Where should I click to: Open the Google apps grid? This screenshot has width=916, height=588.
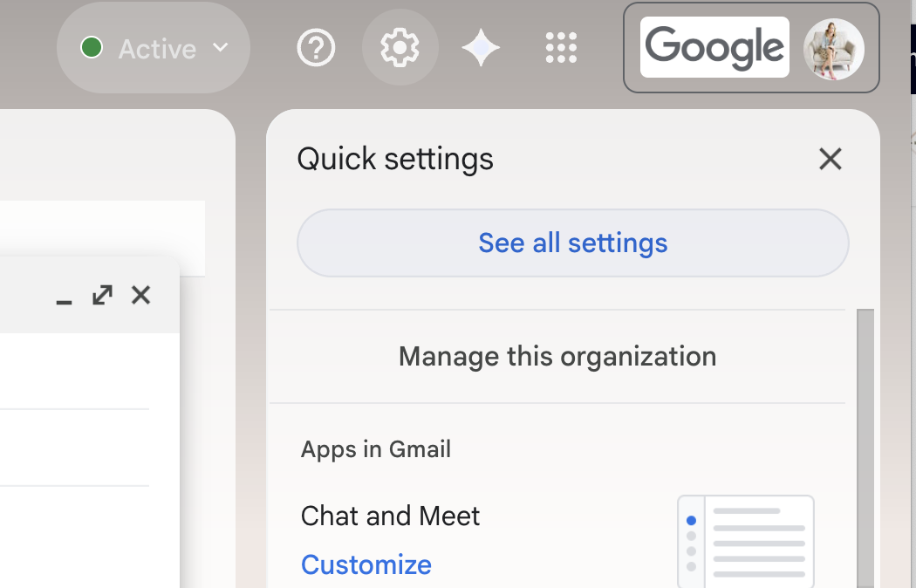pos(561,47)
